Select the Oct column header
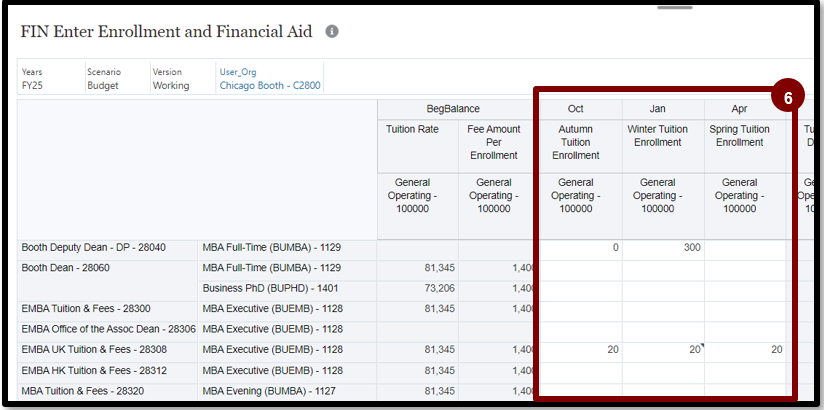The height and width of the screenshot is (410, 824). (576, 109)
